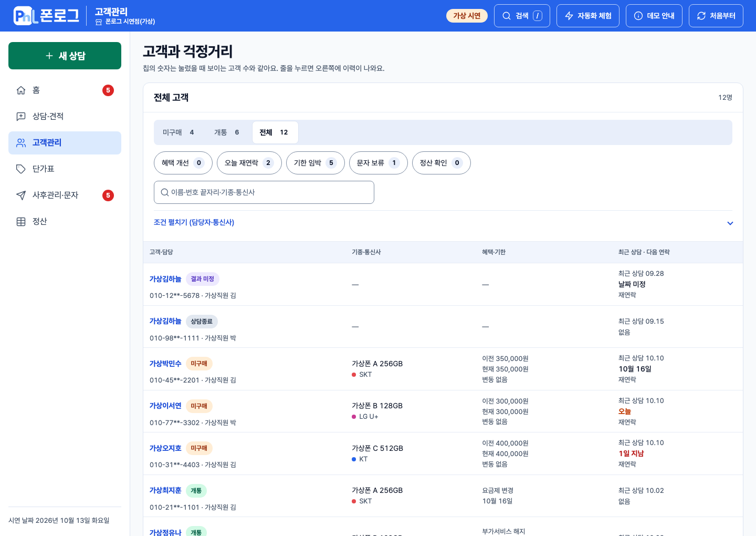
Task: Click the 12명 customer count
Action: click(x=725, y=98)
